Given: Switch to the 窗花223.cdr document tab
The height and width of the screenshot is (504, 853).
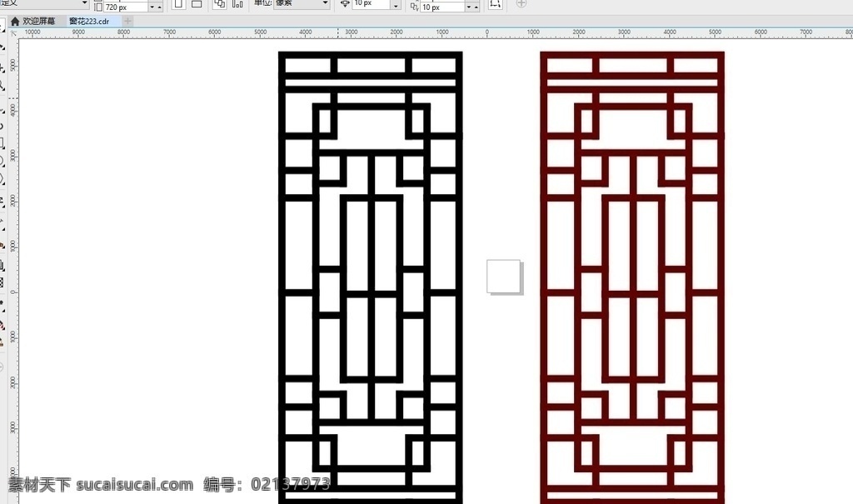Looking at the screenshot, I should point(89,21).
